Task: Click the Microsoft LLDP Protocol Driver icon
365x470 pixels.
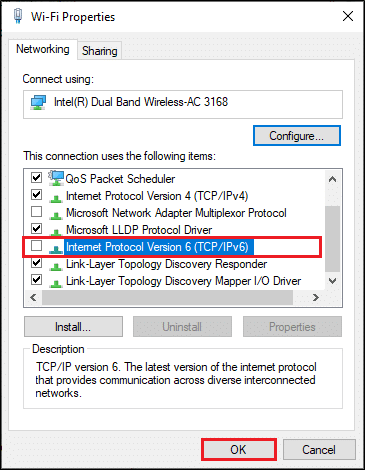Action: point(56,232)
